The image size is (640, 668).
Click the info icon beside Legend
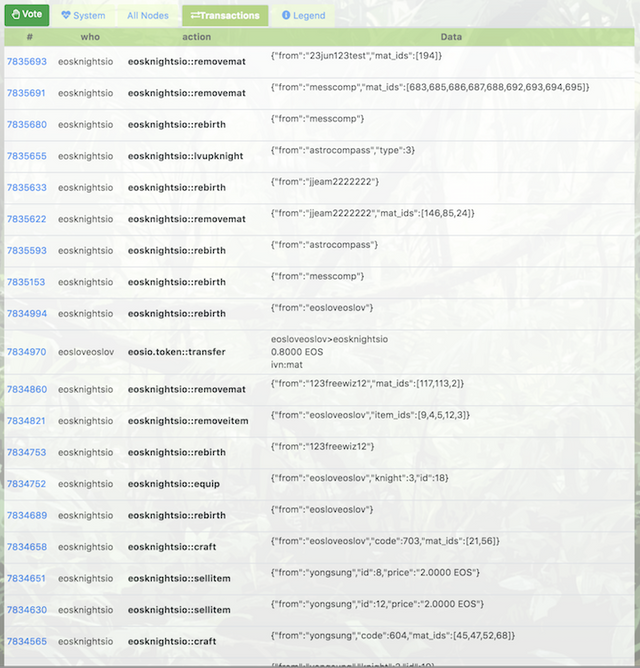coord(286,15)
